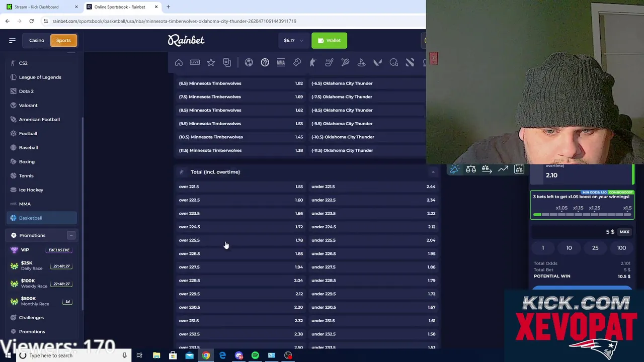
Task: Bet on under 225.5 at 2.04
Action: [x=373, y=240]
